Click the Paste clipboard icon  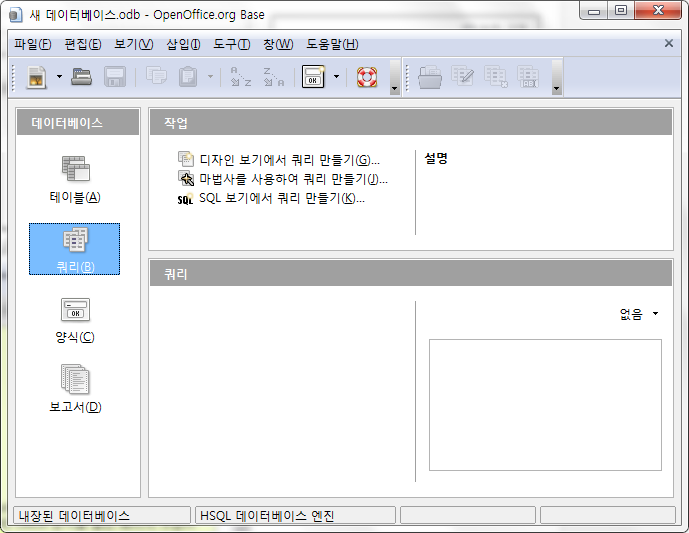[x=188, y=76]
